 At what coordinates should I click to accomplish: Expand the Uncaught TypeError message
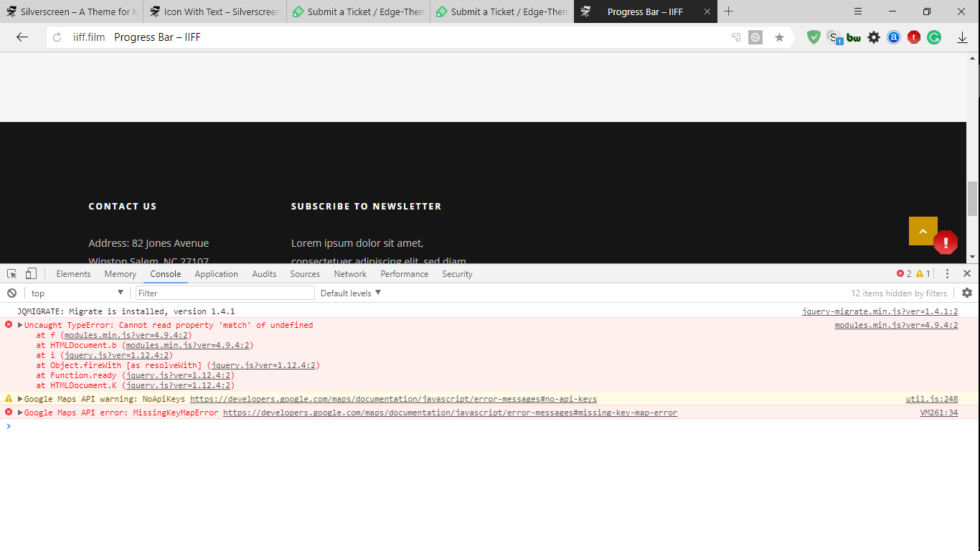[21, 325]
